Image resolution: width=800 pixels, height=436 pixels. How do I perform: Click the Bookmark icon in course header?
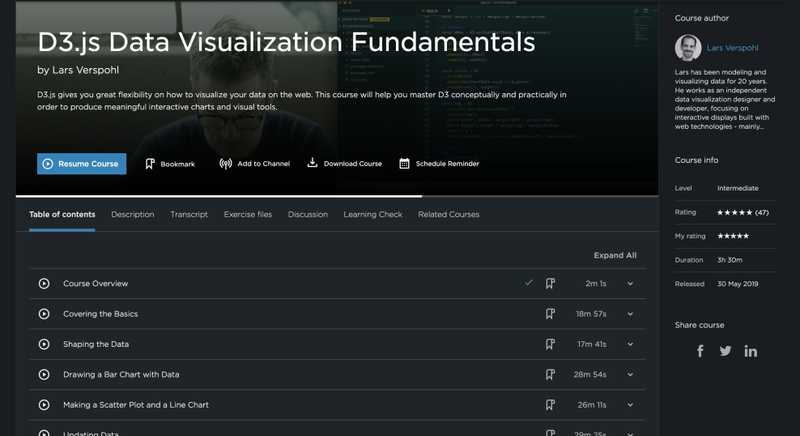click(150, 164)
